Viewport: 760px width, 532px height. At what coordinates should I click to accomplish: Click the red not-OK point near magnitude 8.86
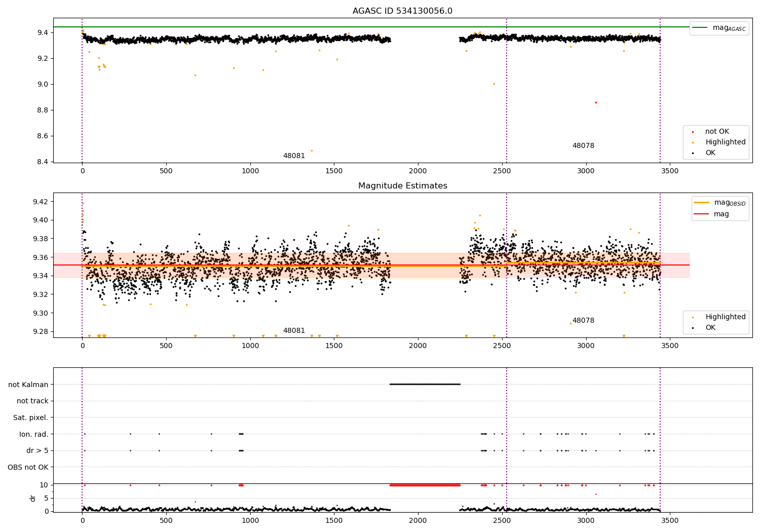coord(596,102)
